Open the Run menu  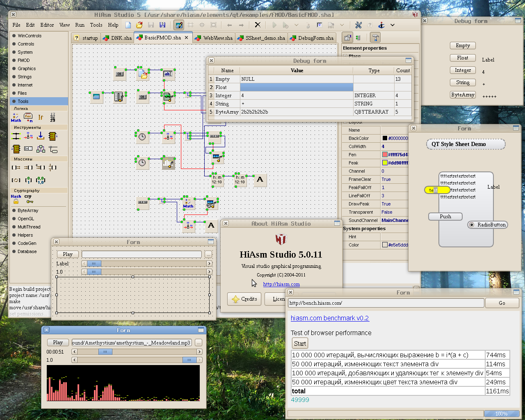tap(80, 25)
